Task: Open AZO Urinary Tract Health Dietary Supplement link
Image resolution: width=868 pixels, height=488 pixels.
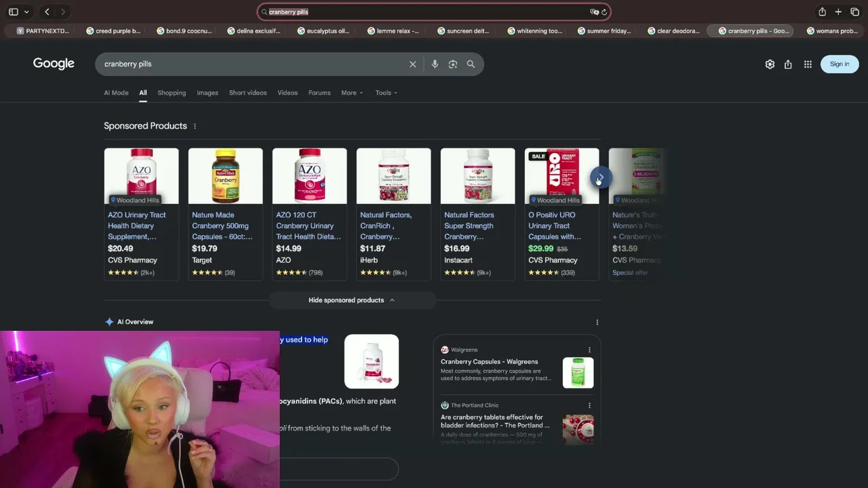Action: click(x=137, y=226)
